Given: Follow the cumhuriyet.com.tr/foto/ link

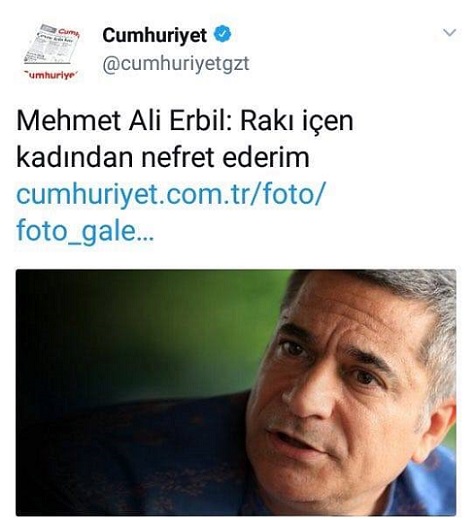Looking at the screenshot, I should tap(170, 194).
